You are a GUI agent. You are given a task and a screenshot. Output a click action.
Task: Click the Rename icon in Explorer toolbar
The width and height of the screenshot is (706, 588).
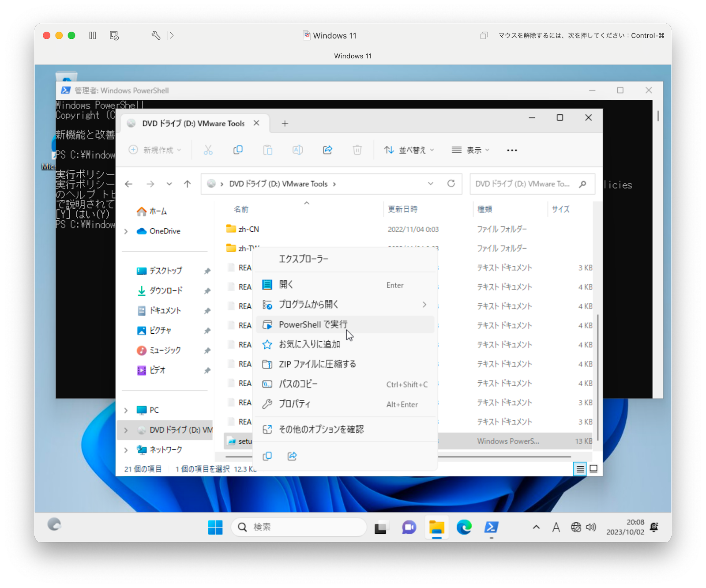click(297, 150)
